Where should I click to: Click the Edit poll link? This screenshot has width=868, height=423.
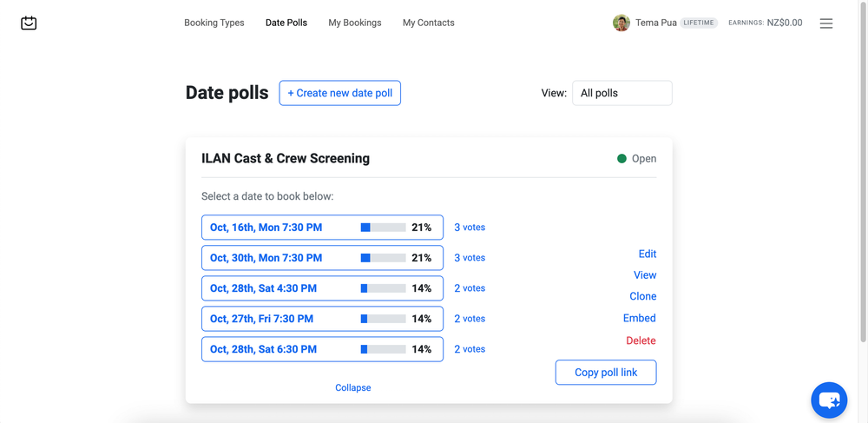click(x=647, y=254)
